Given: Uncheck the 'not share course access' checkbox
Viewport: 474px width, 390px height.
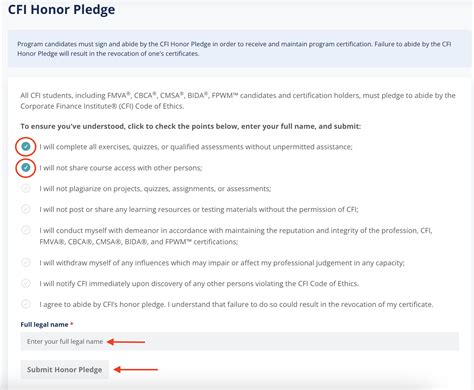Looking at the screenshot, I should coord(26,167).
